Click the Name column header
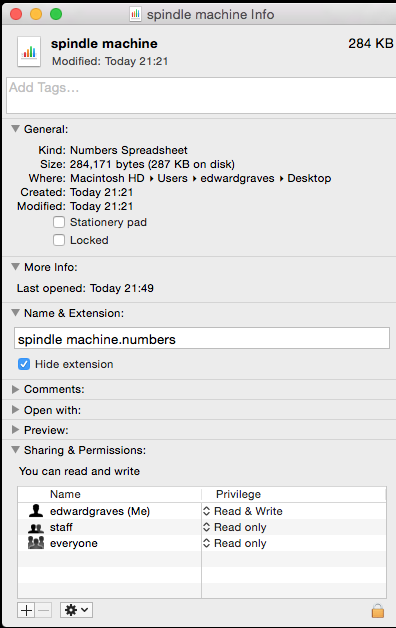 pyautogui.click(x=65, y=494)
